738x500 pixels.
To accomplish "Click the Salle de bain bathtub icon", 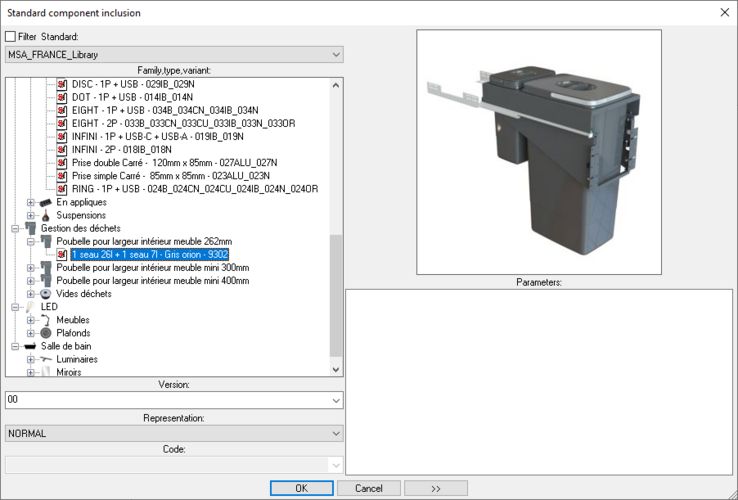I will (30, 346).
